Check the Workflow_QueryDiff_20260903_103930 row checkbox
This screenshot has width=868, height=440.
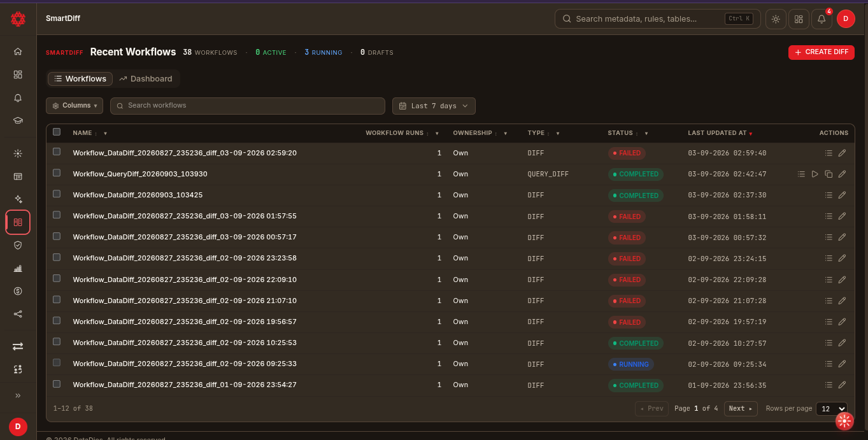(57, 173)
